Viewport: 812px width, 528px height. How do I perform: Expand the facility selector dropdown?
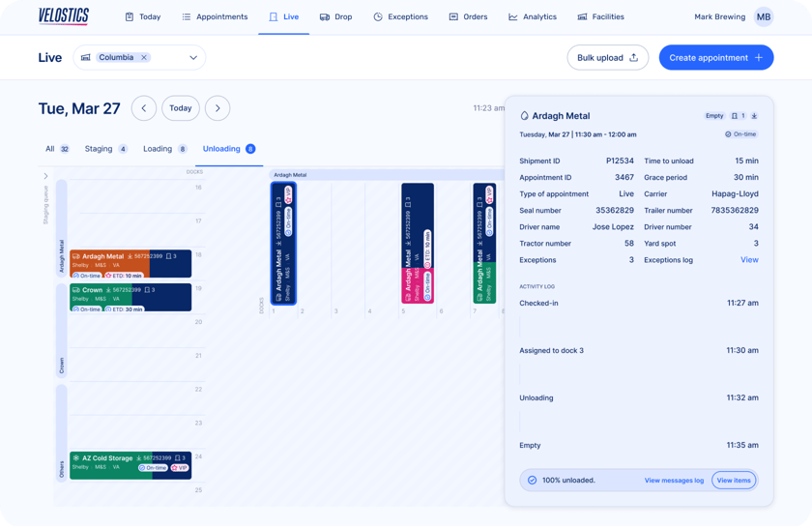point(193,57)
